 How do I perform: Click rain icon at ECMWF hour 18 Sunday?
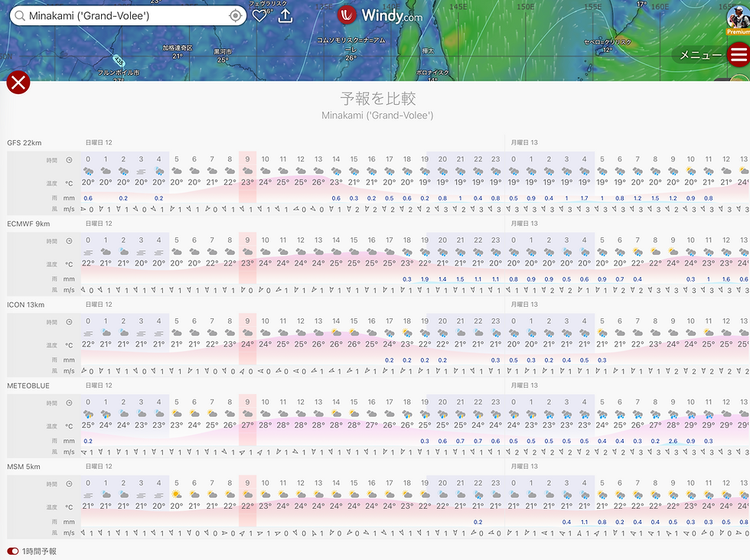coord(407,252)
